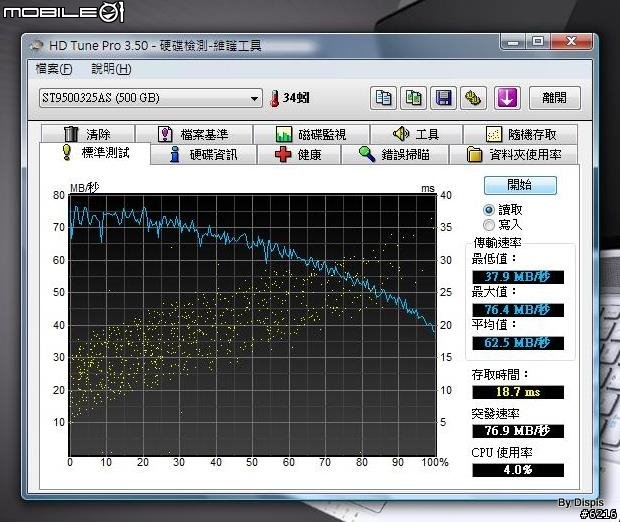Viewport: 620px width, 522px height.
Task: Switch to the 工具 tab
Action: [416, 134]
